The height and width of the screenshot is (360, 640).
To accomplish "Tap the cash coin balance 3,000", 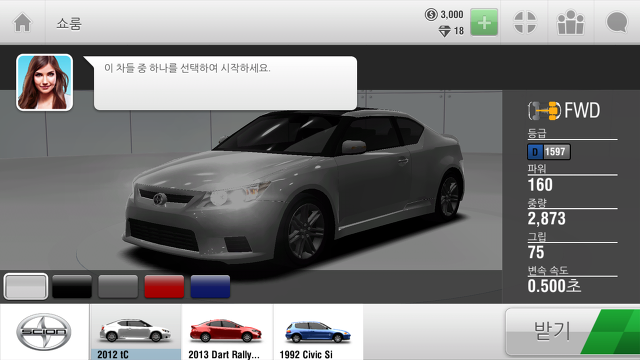I will (444, 15).
